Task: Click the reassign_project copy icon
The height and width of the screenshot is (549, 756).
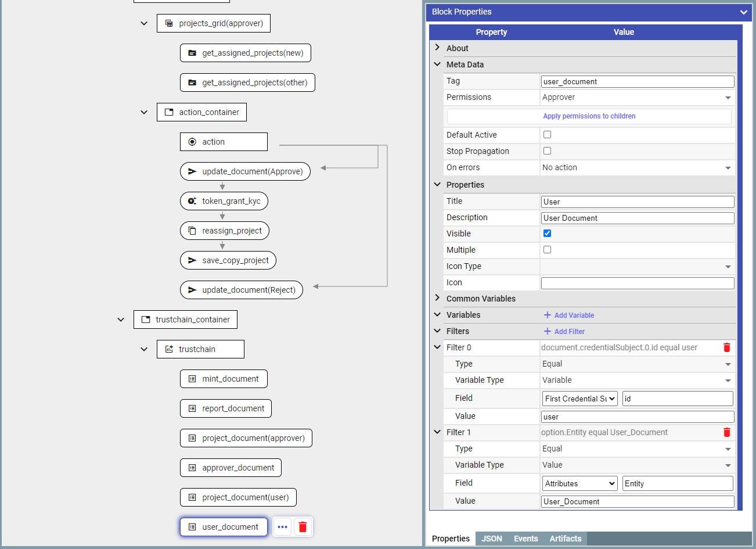Action: pyautogui.click(x=192, y=231)
